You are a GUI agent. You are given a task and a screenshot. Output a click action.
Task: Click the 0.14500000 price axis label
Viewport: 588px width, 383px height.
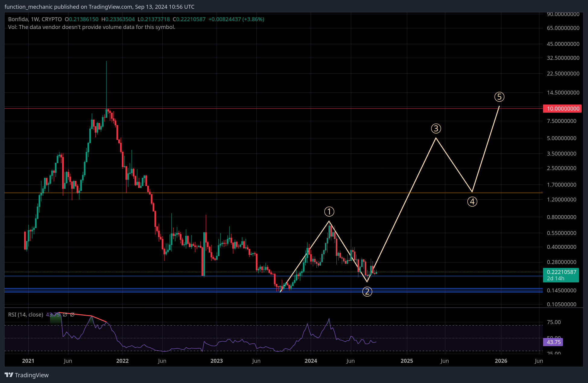561,291
